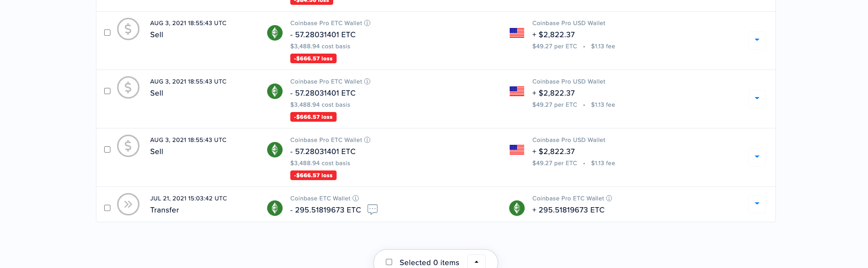Click the info icon beside Coinbase ETC Wallet

pos(356,198)
